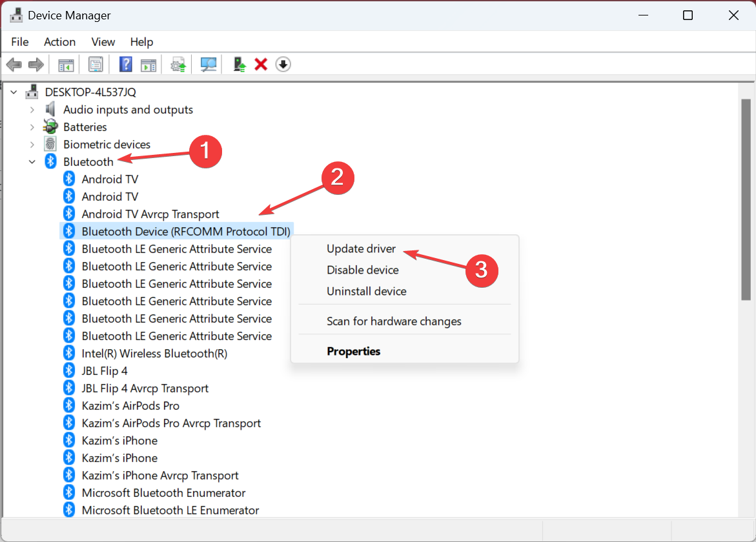The image size is (756, 542).
Task: Close the Device Manager window
Action: point(733,15)
